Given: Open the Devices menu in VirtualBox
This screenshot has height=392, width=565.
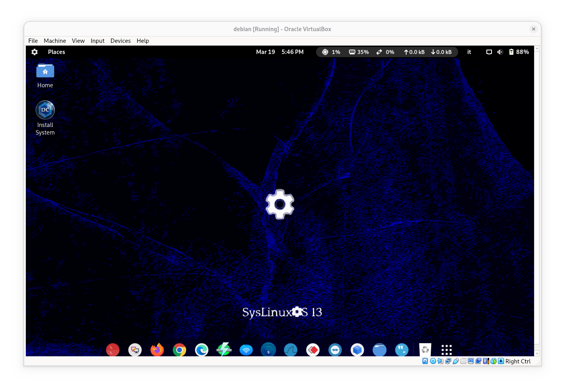Looking at the screenshot, I should (120, 41).
